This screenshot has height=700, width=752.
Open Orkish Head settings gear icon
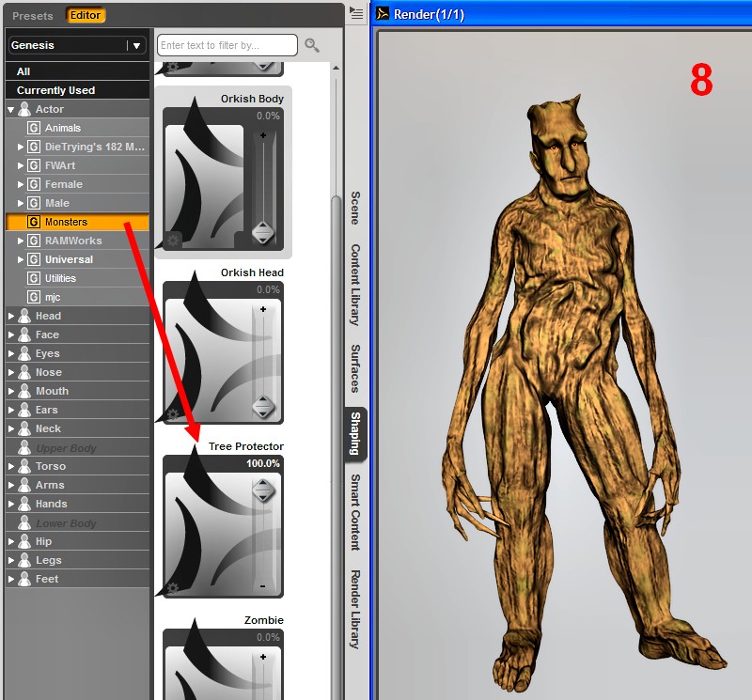click(x=173, y=414)
